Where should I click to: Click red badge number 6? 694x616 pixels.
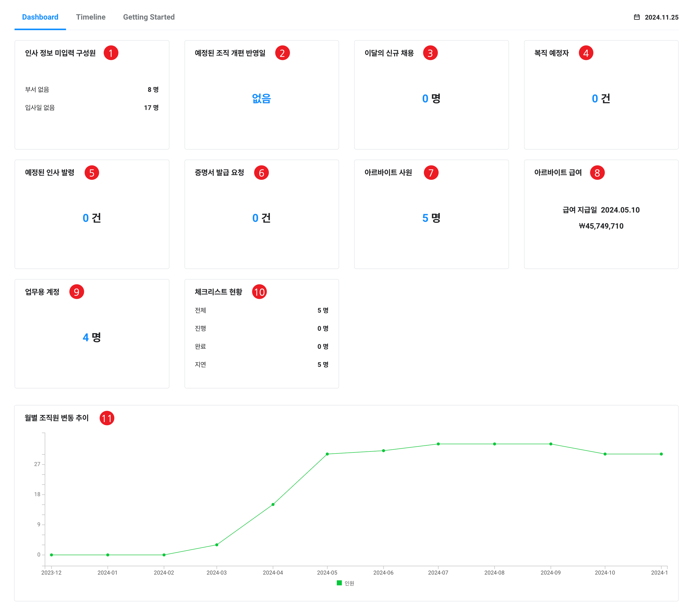pyautogui.click(x=261, y=173)
